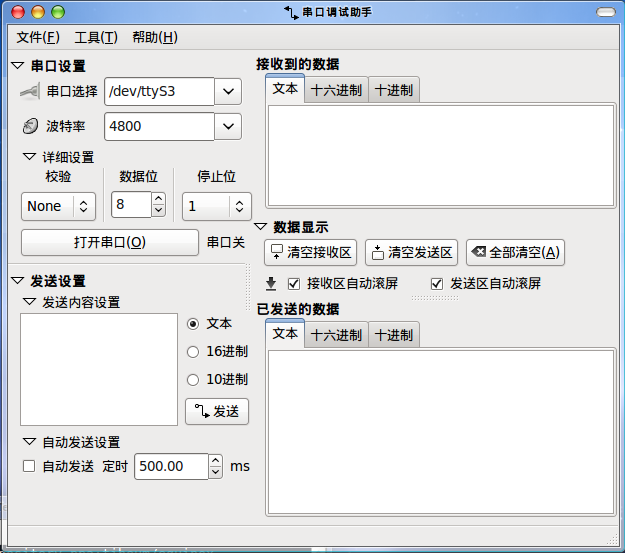Image resolution: width=625 pixels, height=553 pixels.
Task: Toggle 接收区自动滚屏 checkbox
Action: (x=294, y=283)
